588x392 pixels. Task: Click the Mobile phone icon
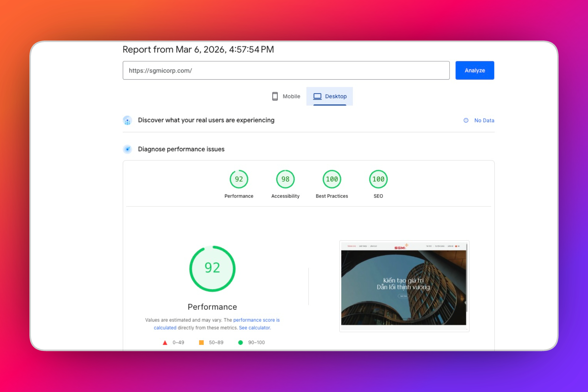(x=275, y=96)
